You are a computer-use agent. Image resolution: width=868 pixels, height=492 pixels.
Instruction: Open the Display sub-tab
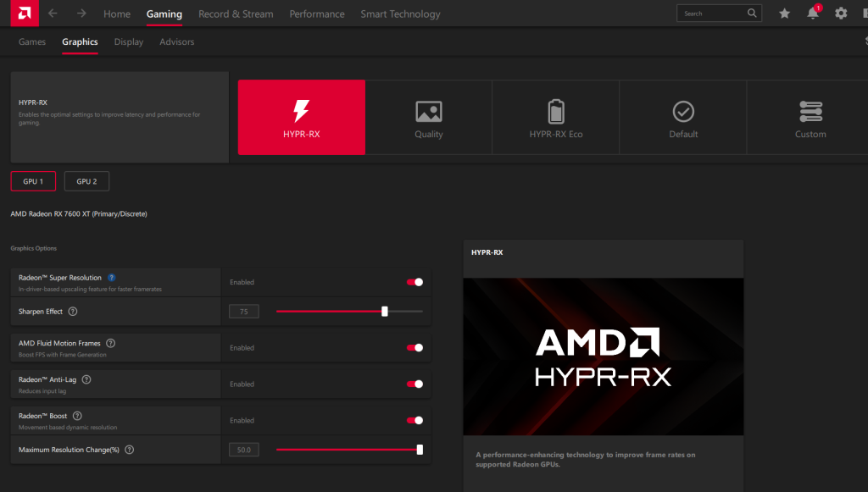tap(129, 41)
